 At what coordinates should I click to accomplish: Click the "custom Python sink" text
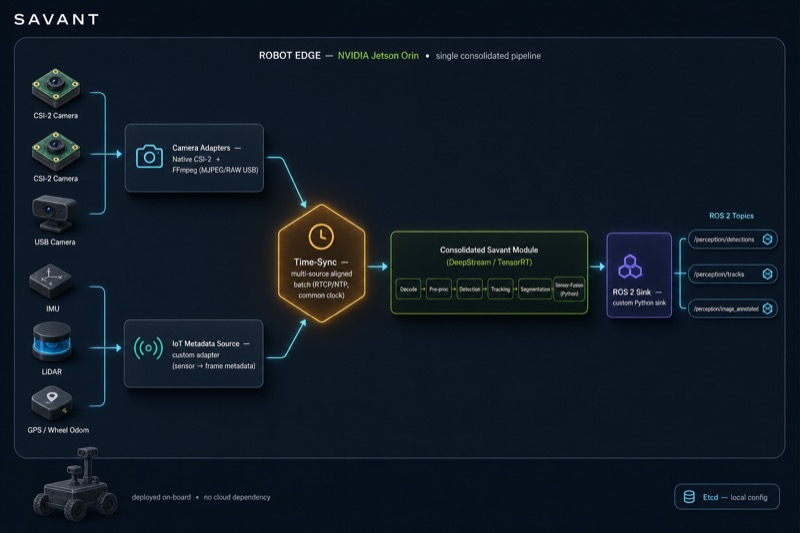[639, 303]
